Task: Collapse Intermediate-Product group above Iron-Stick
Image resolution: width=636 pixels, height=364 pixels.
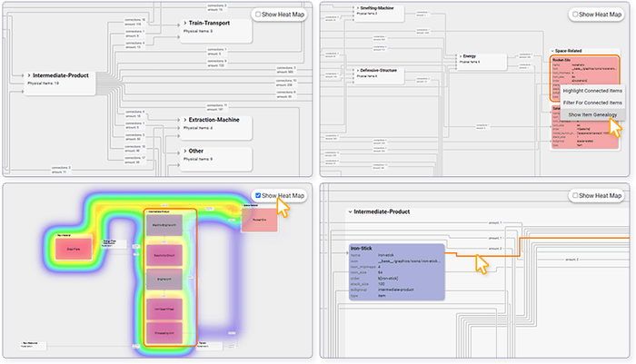Action: click(x=350, y=212)
